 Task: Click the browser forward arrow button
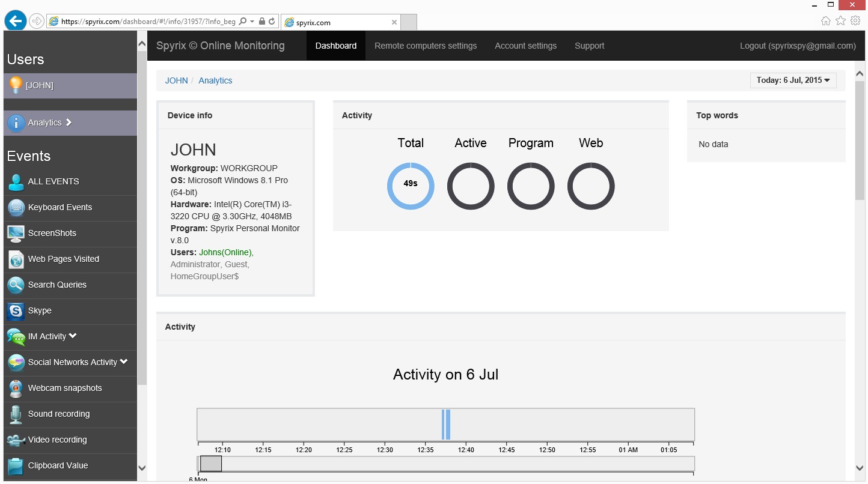click(36, 21)
